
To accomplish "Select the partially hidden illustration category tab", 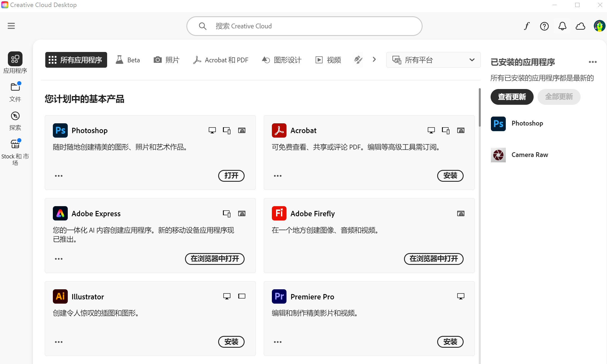I will coord(358,60).
